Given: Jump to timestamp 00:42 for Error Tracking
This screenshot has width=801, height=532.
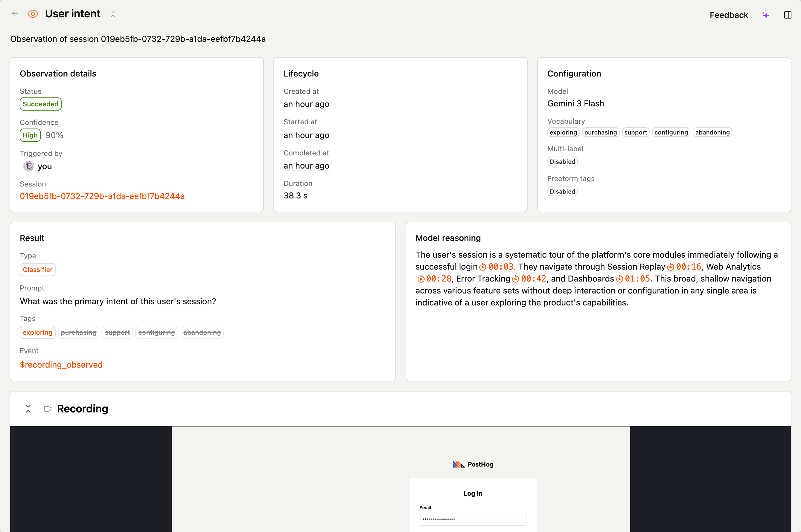Looking at the screenshot, I should (x=529, y=279).
